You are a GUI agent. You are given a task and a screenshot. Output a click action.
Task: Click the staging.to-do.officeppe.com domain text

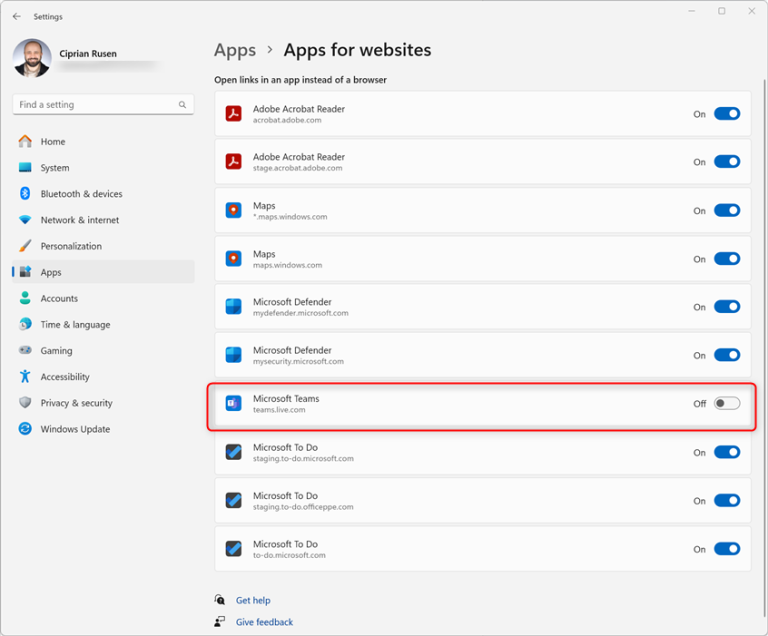(303, 507)
